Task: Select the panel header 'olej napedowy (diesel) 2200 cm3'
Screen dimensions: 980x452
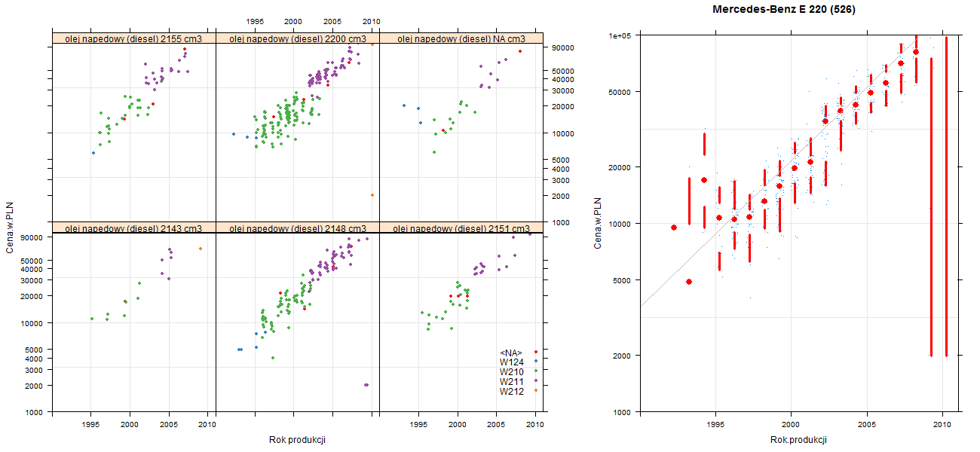Action: pos(298,38)
